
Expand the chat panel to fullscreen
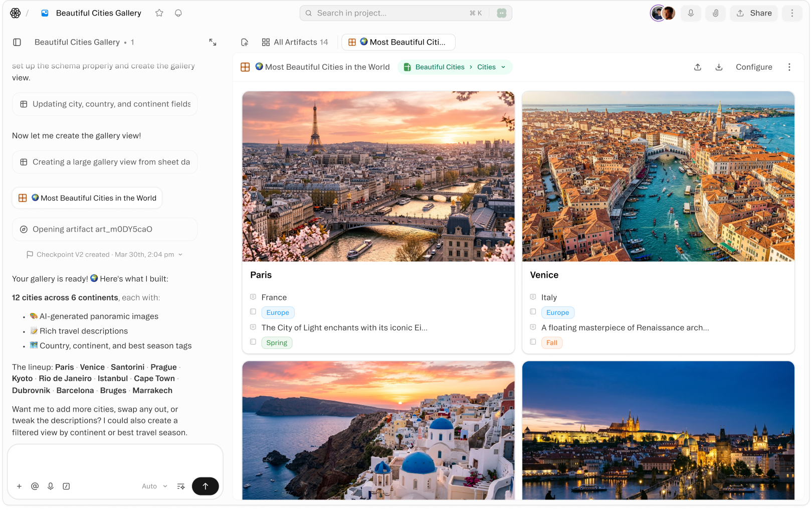coord(213,42)
